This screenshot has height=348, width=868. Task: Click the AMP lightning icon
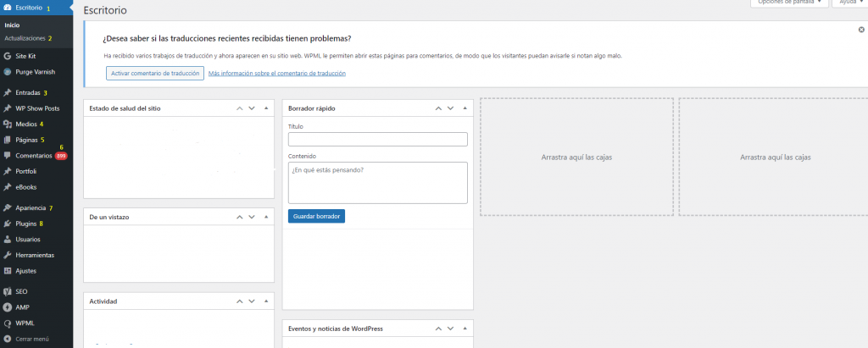coord(7,307)
